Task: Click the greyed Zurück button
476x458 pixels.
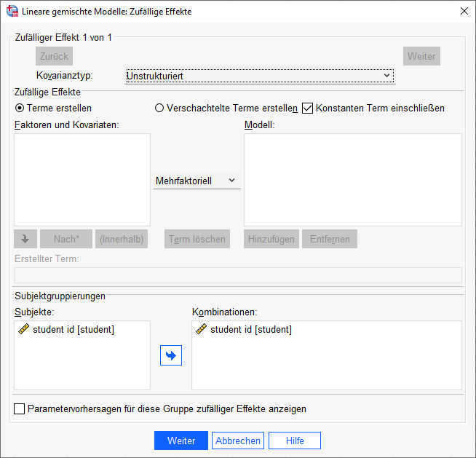Action: pos(55,56)
